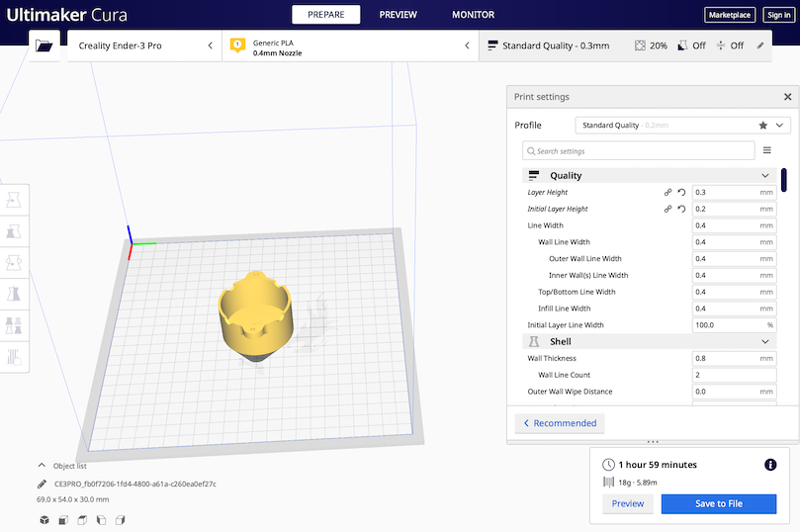
Task: Click Save to File
Action: coord(719,503)
